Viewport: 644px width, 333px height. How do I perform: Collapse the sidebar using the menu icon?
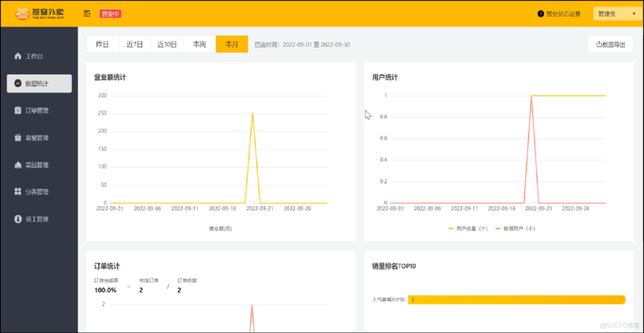tap(86, 13)
